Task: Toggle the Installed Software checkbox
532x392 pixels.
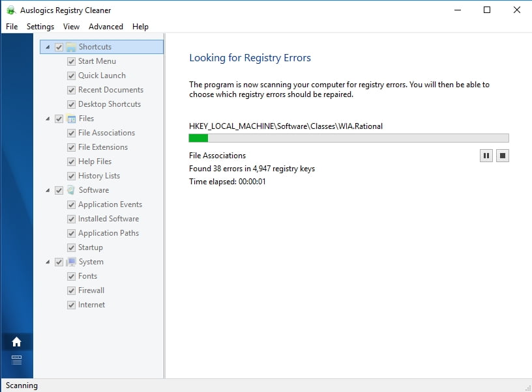Action: 71,219
